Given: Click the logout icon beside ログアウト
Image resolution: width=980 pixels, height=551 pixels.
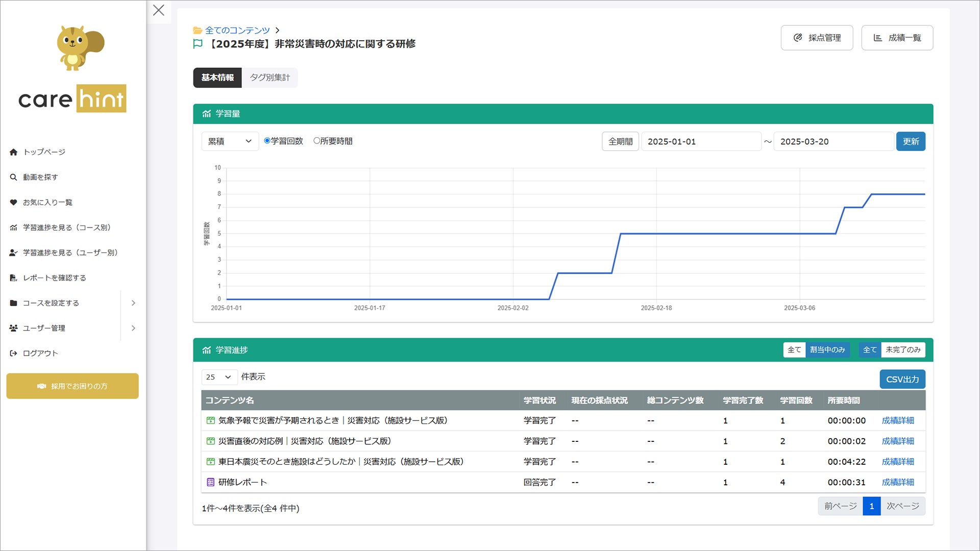Looking at the screenshot, I should [x=13, y=353].
